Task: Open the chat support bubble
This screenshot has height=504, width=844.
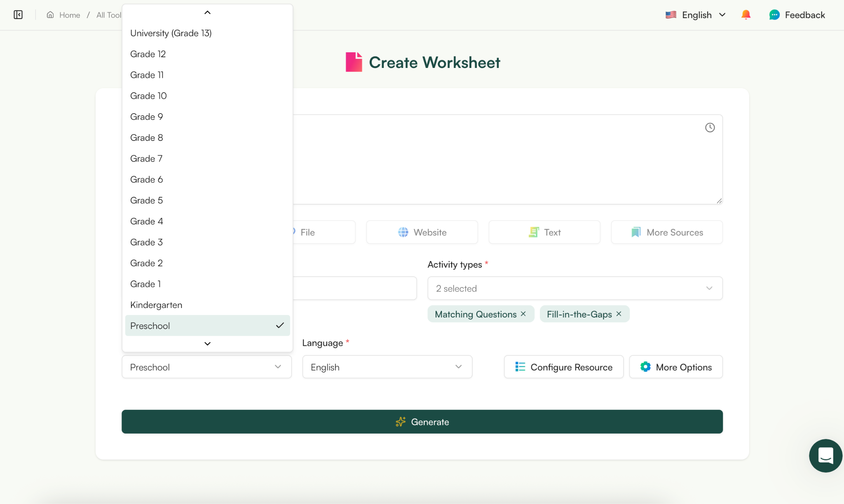Action: coord(825,455)
